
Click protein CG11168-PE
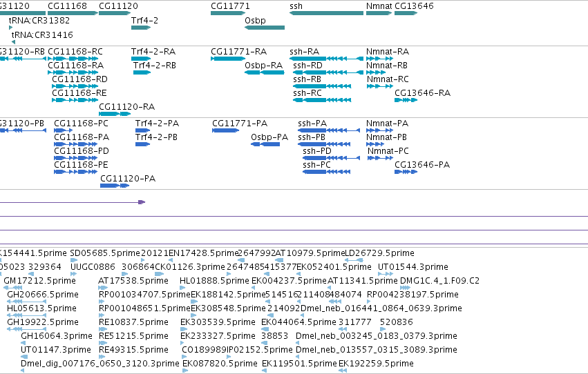click(x=81, y=165)
